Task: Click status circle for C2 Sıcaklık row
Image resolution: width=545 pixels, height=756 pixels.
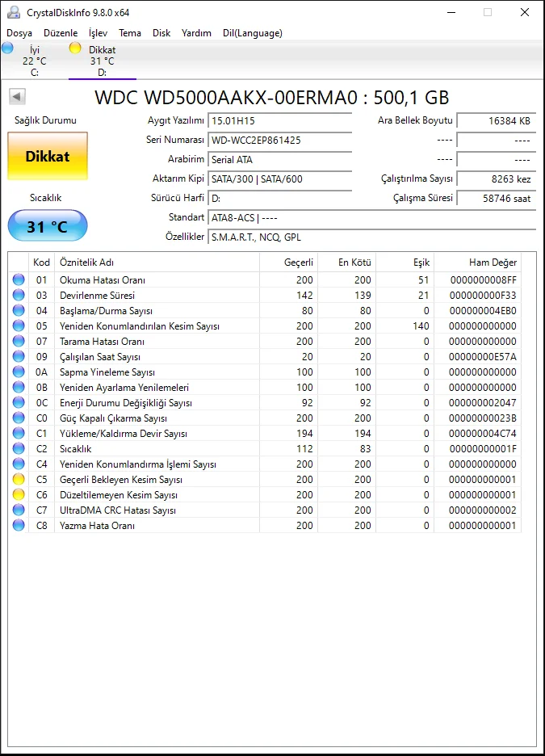Action: (19, 448)
